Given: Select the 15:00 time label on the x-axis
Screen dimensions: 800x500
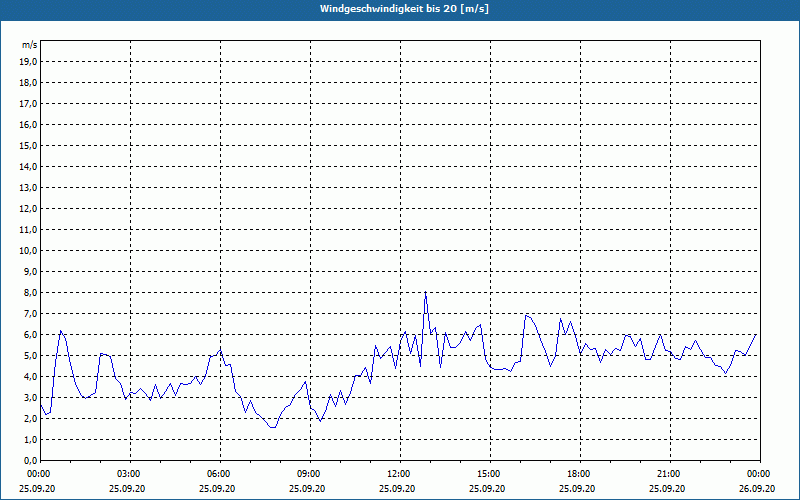Looking at the screenshot, I should (x=488, y=474).
